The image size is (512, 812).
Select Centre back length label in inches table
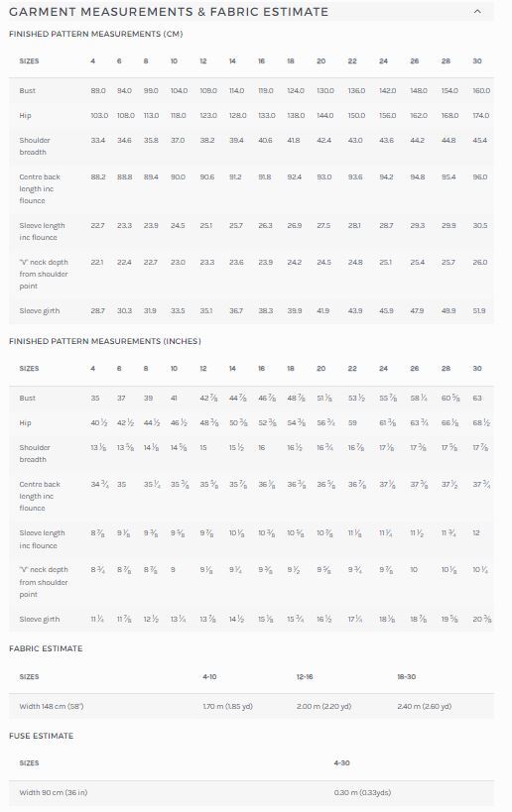(40, 496)
